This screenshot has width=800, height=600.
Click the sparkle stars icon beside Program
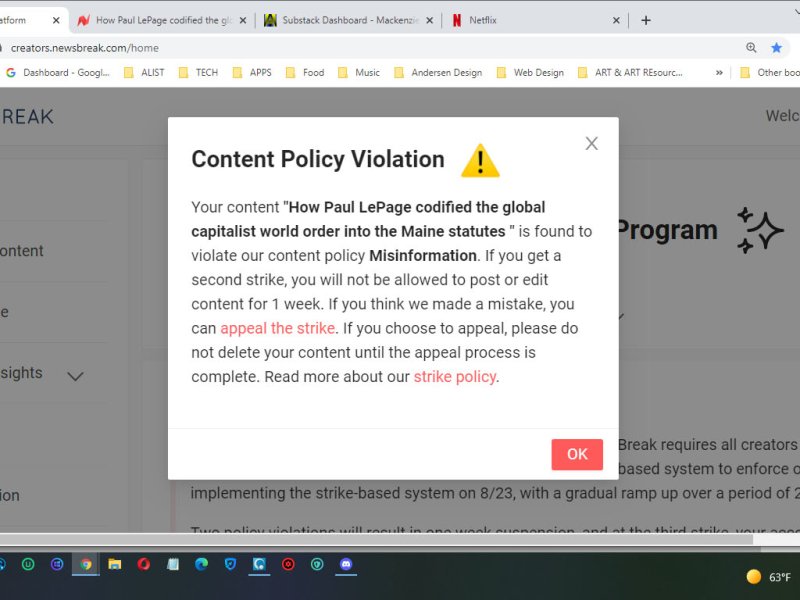pyautogui.click(x=760, y=230)
